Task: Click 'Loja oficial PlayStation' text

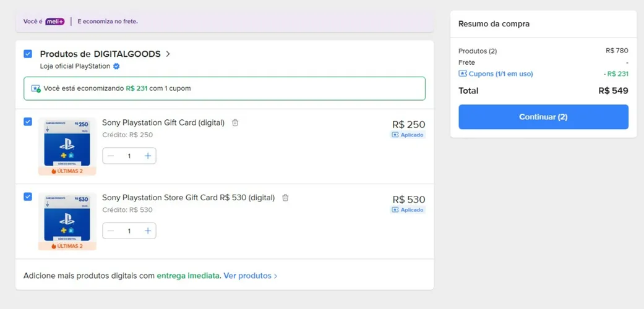Action: [x=75, y=66]
